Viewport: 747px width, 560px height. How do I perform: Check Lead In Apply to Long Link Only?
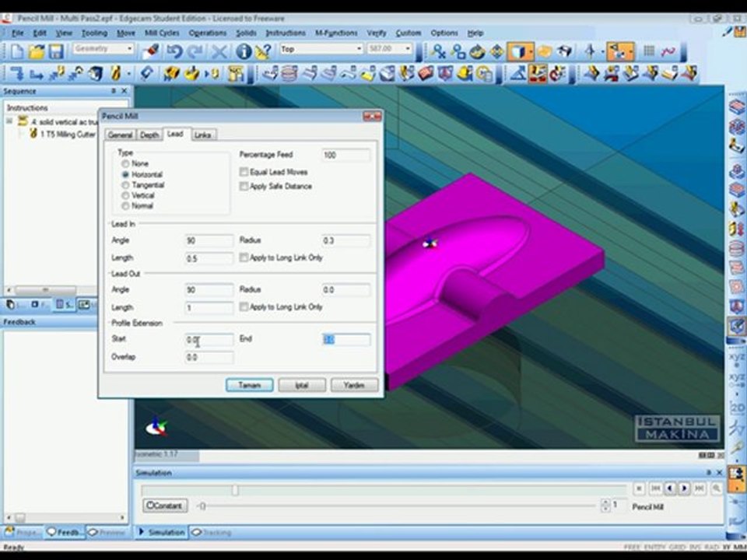pyautogui.click(x=244, y=257)
